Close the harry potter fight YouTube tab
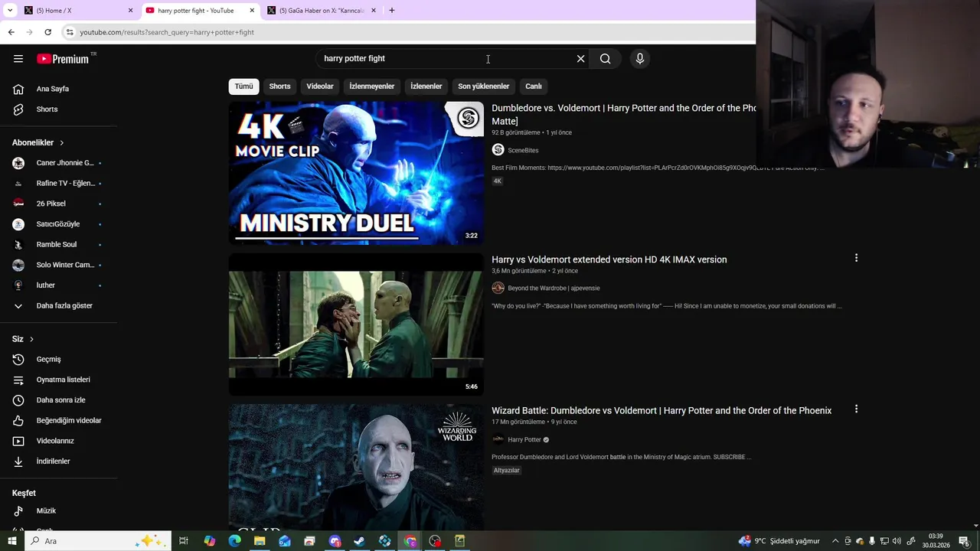980x551 pixels. click(x=252, y=11)
